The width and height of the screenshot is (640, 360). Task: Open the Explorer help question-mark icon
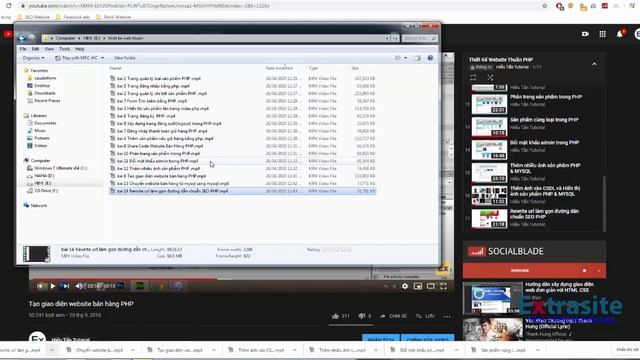430,58
